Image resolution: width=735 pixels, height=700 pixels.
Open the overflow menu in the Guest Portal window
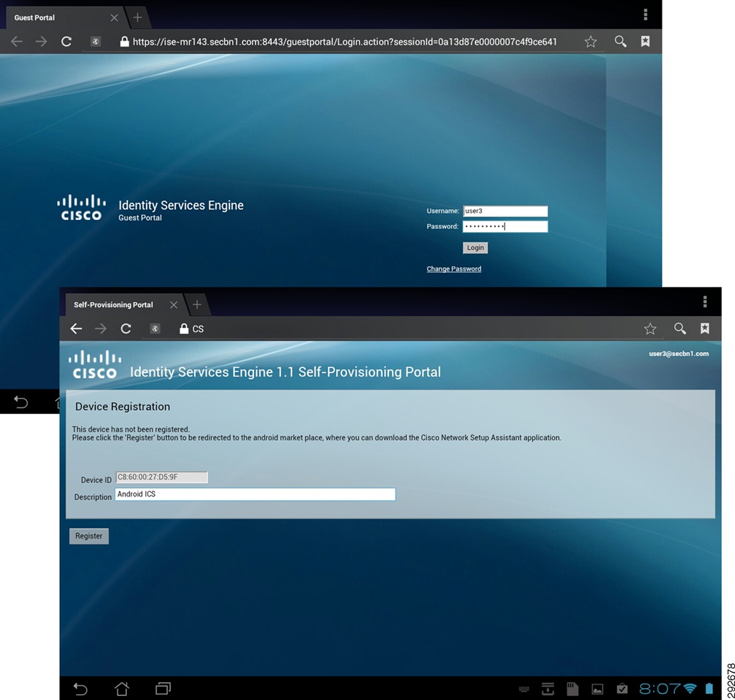coord(646,15)
